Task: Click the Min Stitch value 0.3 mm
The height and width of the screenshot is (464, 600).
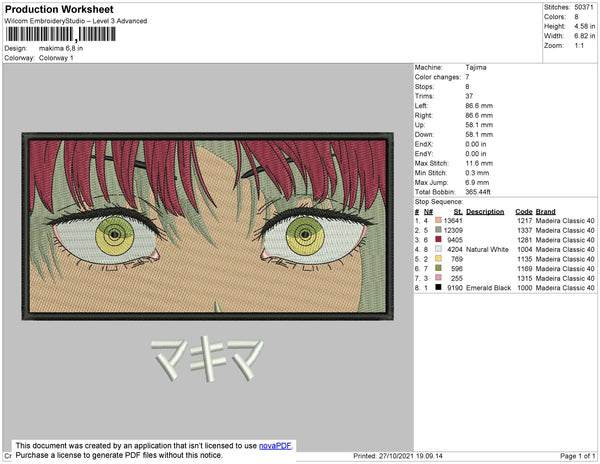Action: click(477, 173)
